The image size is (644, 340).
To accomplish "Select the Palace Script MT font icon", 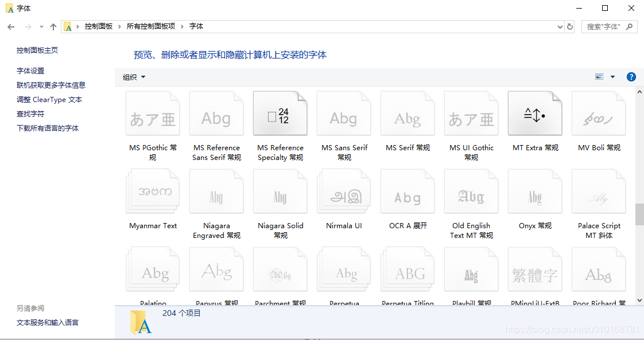I will (x=599, y=192).
